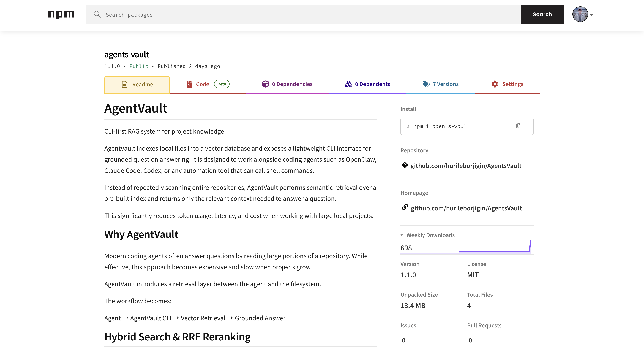644x349 pixels.
Task: Open the 7 Versions tab
Action: point(446,84)
